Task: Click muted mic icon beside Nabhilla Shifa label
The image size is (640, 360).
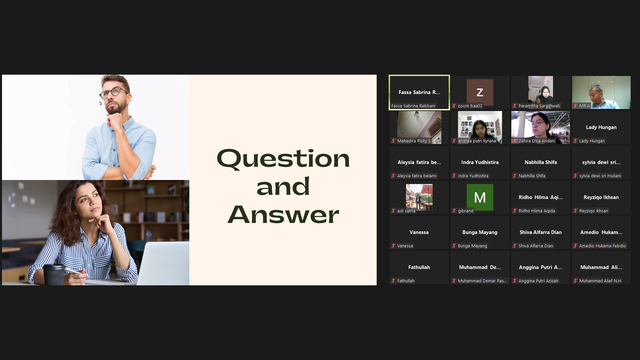Action: click(x=515, y=176)
